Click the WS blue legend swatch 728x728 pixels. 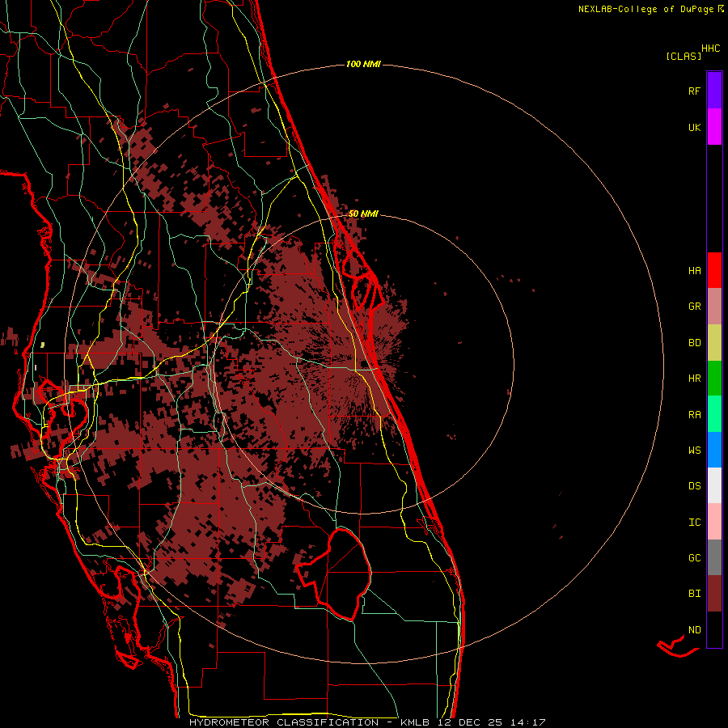714,450
